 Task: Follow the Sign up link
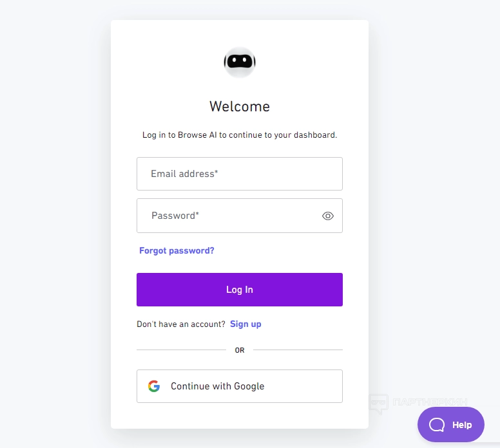pyautogui.click(x=245, y=324)
